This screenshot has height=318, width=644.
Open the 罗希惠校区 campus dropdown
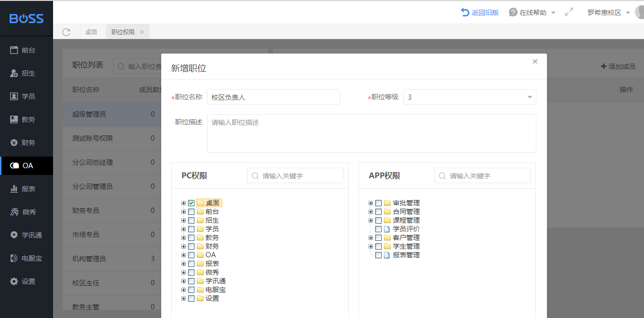[x=609, y=13]
